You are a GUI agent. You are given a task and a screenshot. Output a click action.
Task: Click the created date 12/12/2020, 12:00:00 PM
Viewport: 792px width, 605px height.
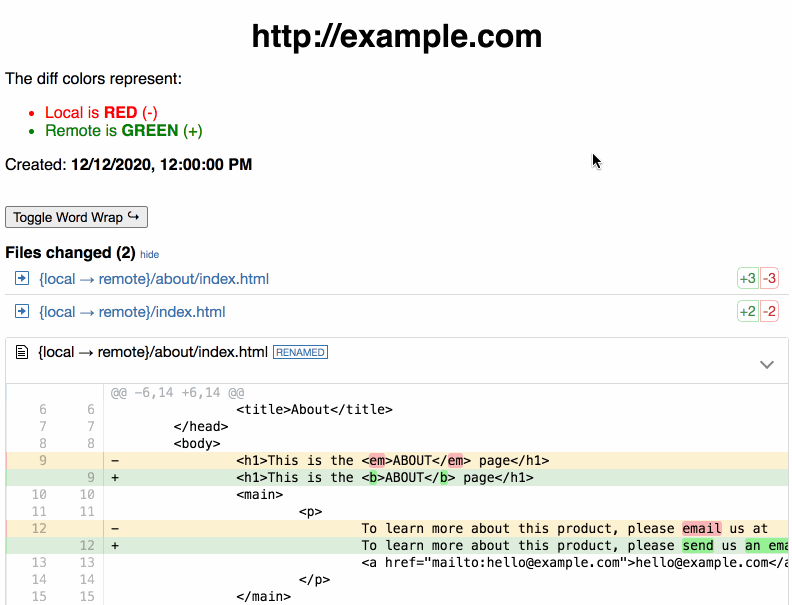click(x=162, y=165)
